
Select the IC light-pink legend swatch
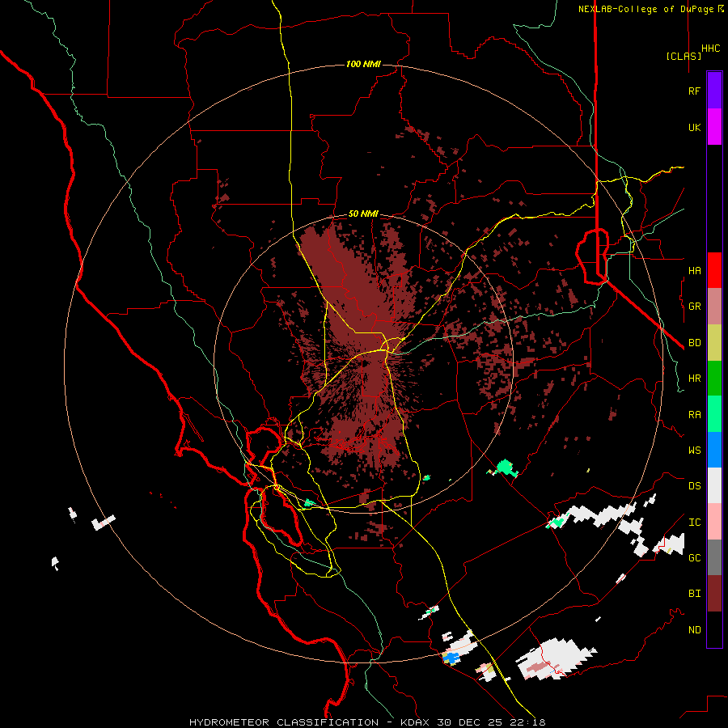tap(714, 522)
